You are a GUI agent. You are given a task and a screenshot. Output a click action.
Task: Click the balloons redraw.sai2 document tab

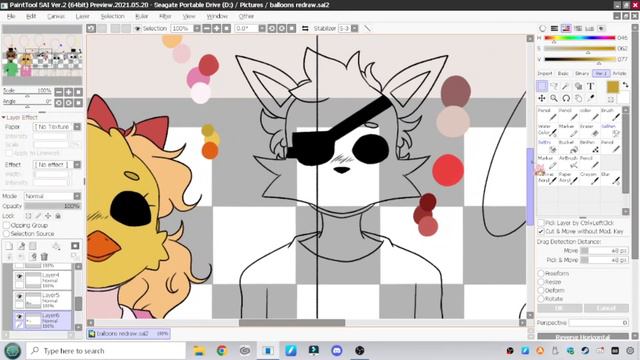coord(129,333)
